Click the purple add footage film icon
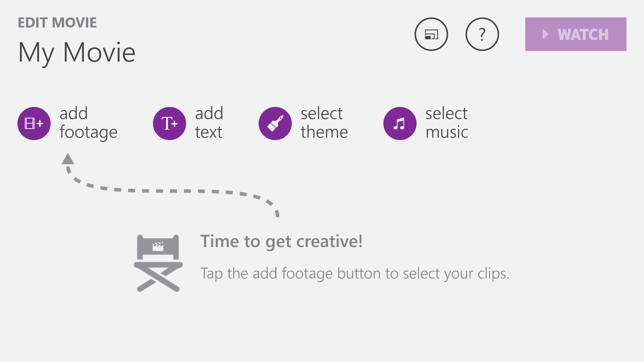This screenshot has height=362, width=644. (34, 123)
